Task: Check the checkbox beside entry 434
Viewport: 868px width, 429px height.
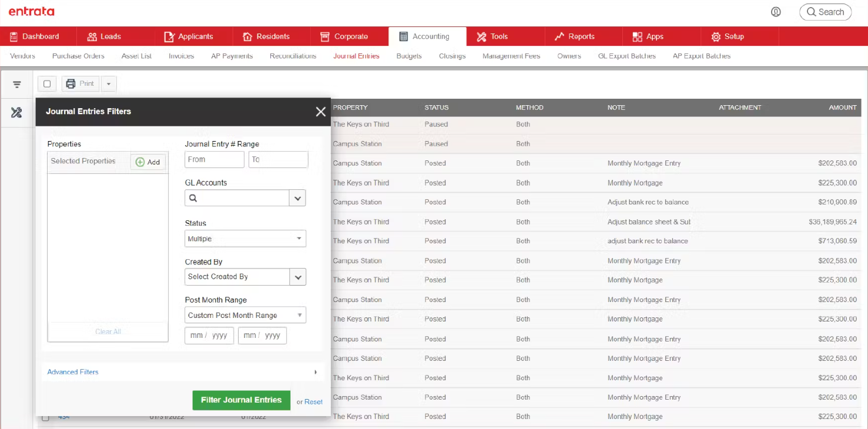Action: (46, 416)
